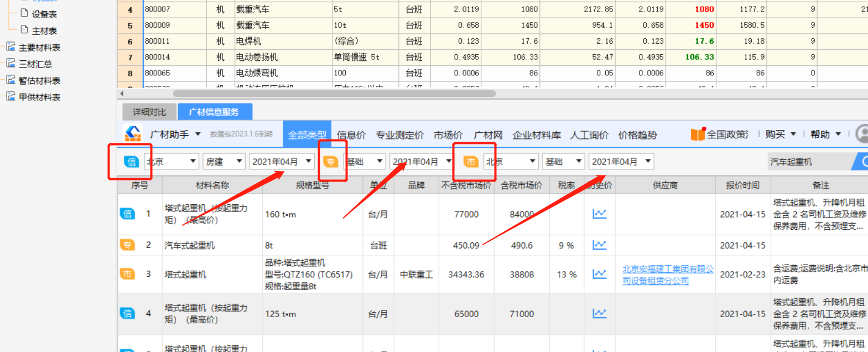Click the 暂估材料表 sheet icon
The image size is (868, 352).
11,80
